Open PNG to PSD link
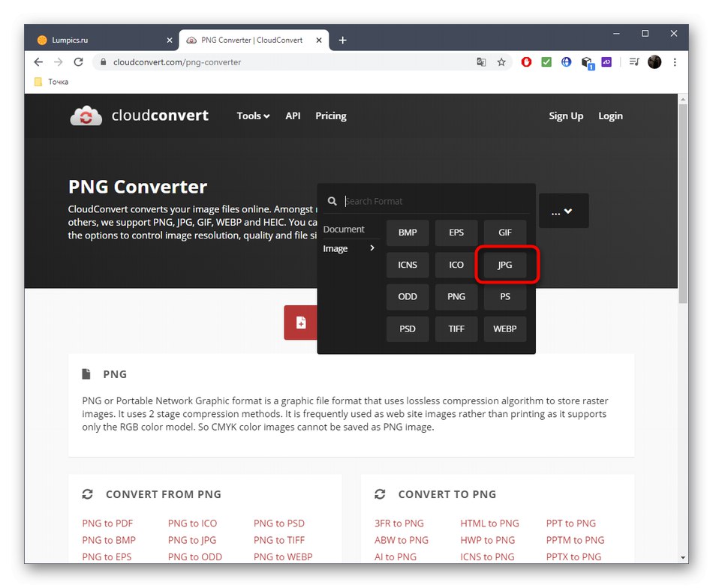 point(278,523)
